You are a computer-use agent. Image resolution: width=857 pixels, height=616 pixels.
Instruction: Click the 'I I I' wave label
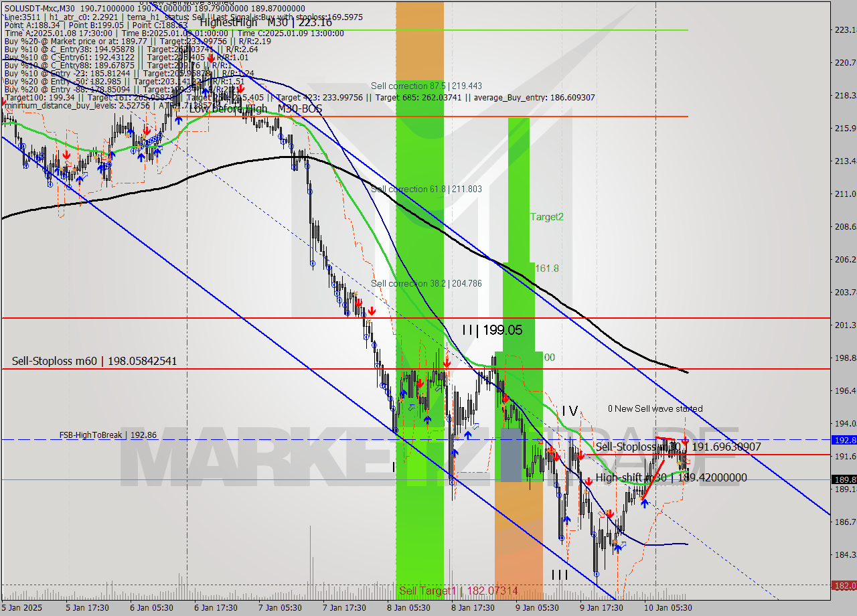pyautogui.click(x=560, y=575)
